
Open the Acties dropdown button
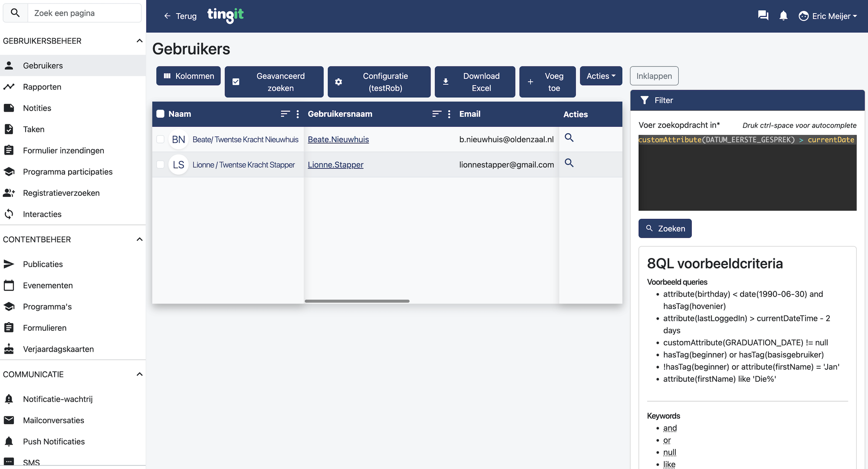coord(601,76)
